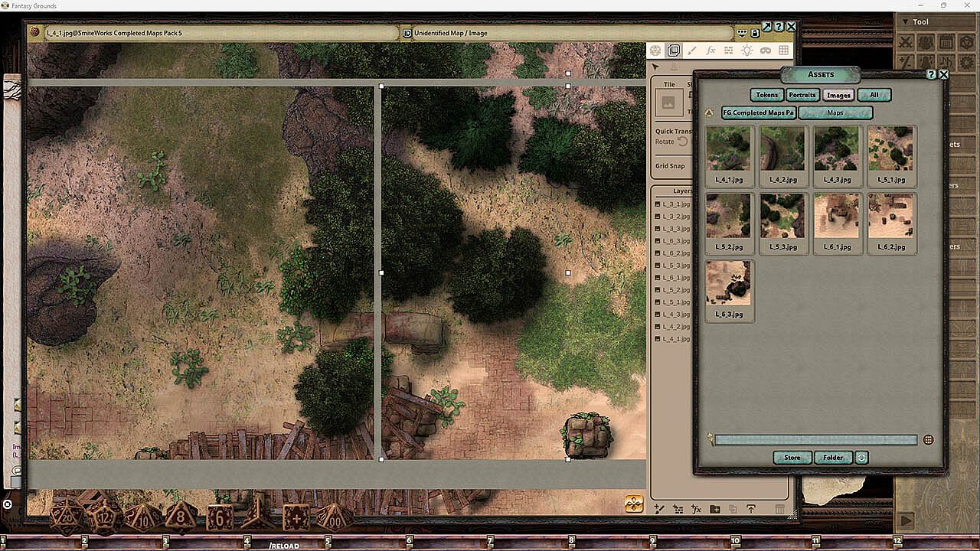Toggle visibility of the L_3_1.jpg layer
The height and width of the screenshot is (551, 980).
pos(658,204)
